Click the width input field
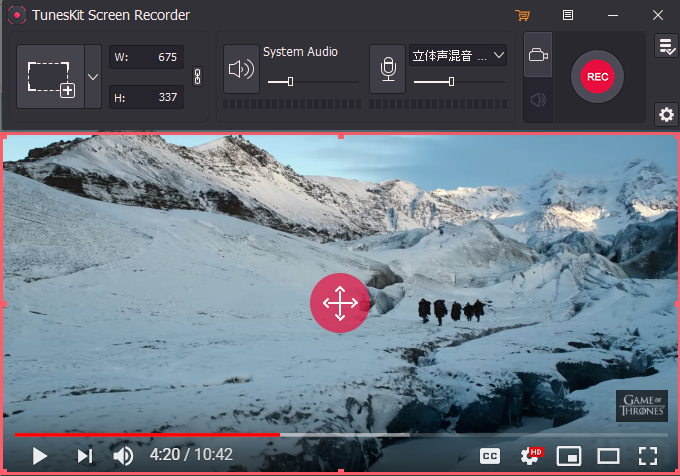680x476 pixels. [x=147, y=57]
